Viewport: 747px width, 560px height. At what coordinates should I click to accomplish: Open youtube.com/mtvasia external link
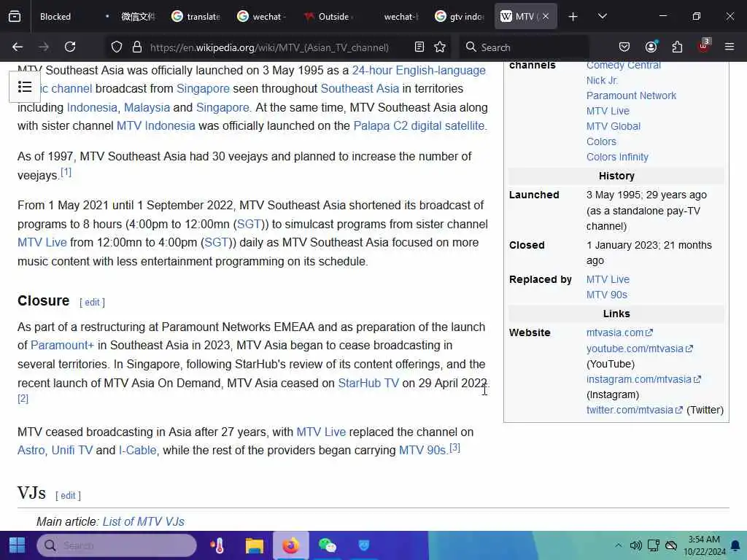coord(639,349)
